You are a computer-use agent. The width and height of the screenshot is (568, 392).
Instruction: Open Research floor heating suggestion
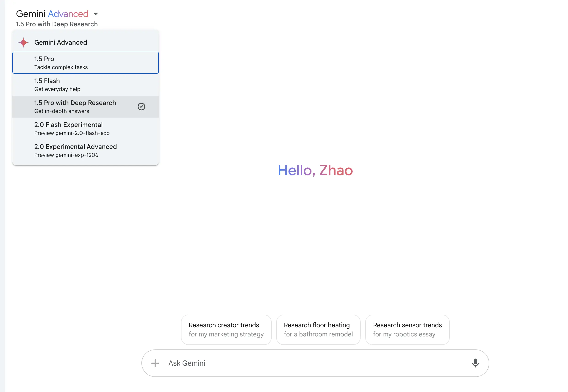[x=318, y=330]
